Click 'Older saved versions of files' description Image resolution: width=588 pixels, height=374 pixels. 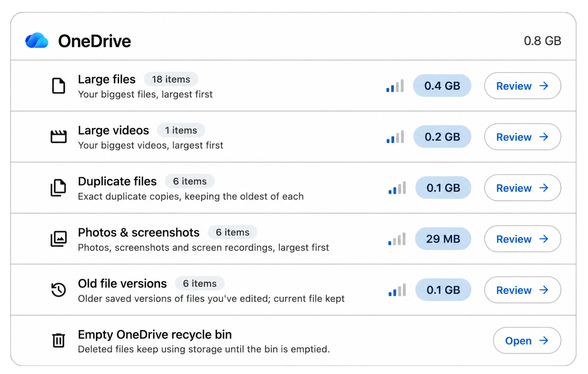pos(211,298)
